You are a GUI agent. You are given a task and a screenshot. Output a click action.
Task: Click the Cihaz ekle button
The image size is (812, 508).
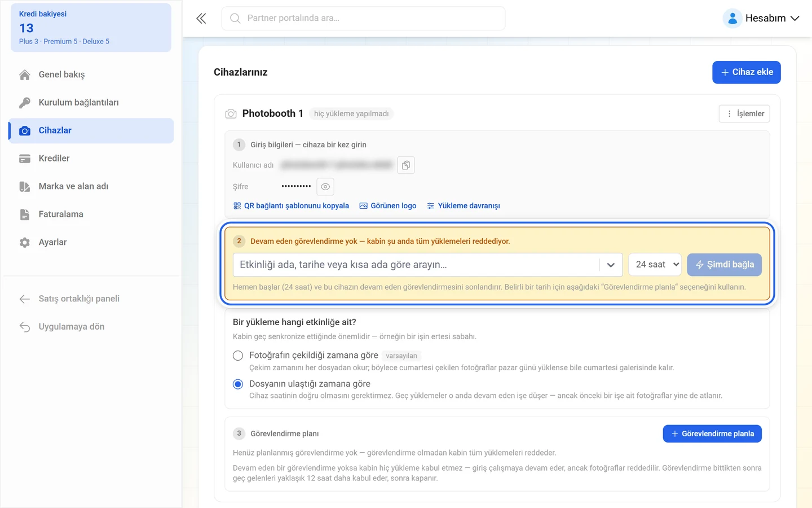coord(747,72)
